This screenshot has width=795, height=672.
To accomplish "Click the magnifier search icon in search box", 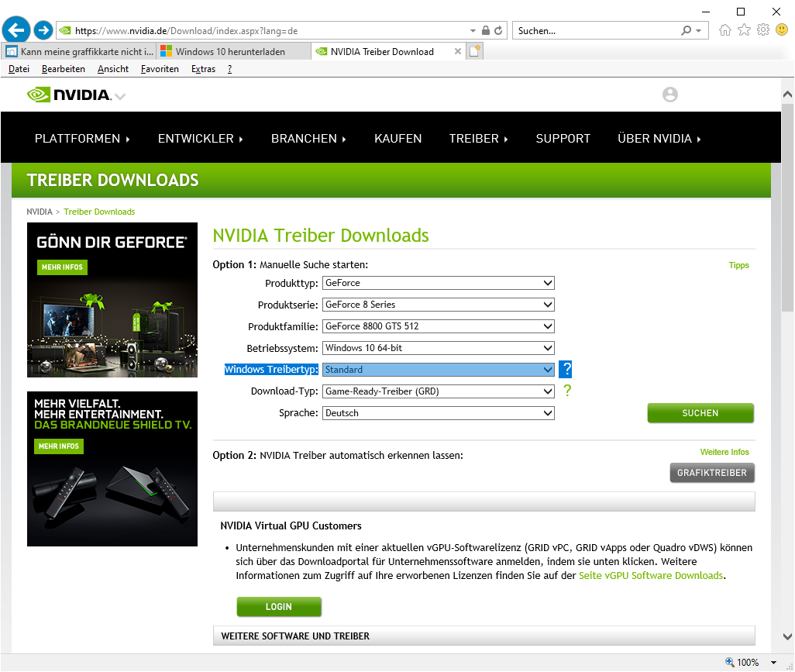I will 686,30.
